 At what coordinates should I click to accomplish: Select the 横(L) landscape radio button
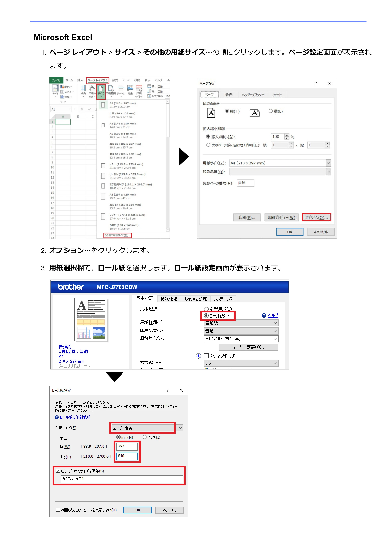point(271,111)
